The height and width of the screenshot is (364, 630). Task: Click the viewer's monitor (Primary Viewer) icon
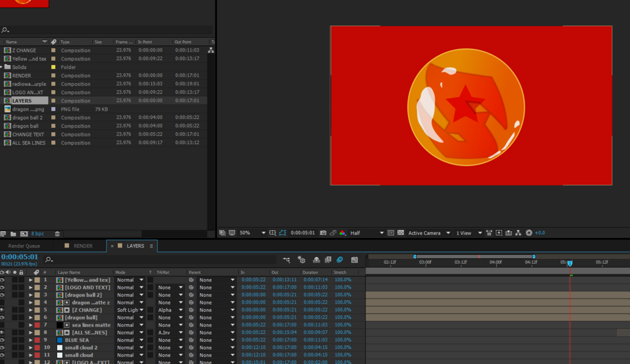232,233
